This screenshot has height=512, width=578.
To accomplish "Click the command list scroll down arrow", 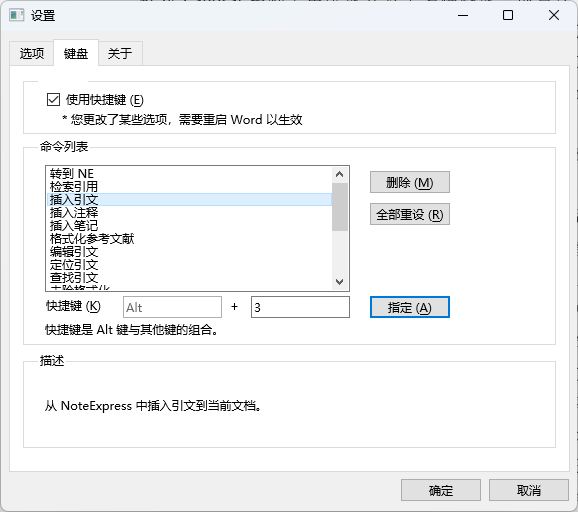I will click(x=340, y=282).
